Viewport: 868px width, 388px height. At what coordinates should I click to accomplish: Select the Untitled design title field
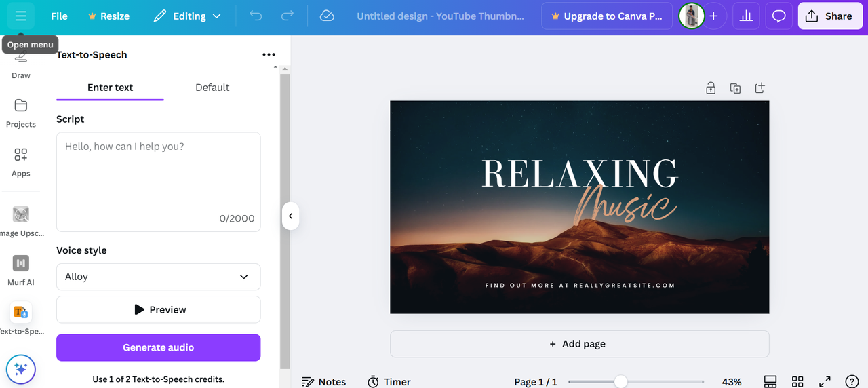[x=441, y=16]
